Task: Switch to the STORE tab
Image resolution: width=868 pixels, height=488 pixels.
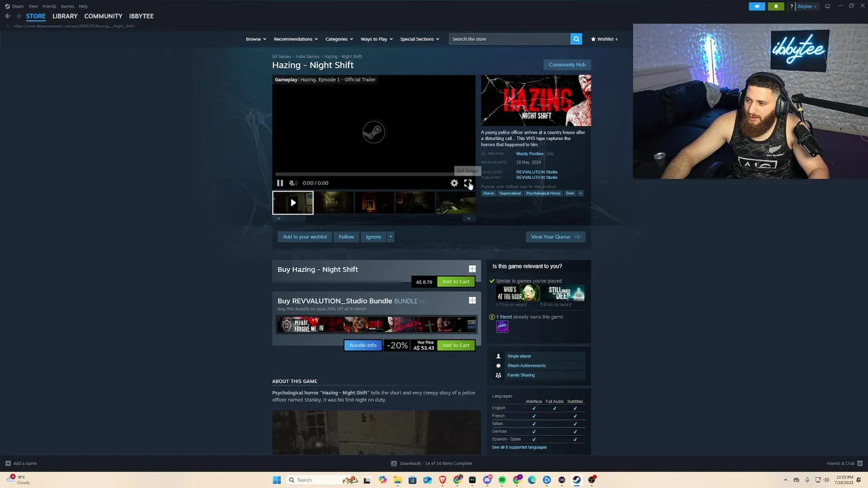Action: pos(36,16)
